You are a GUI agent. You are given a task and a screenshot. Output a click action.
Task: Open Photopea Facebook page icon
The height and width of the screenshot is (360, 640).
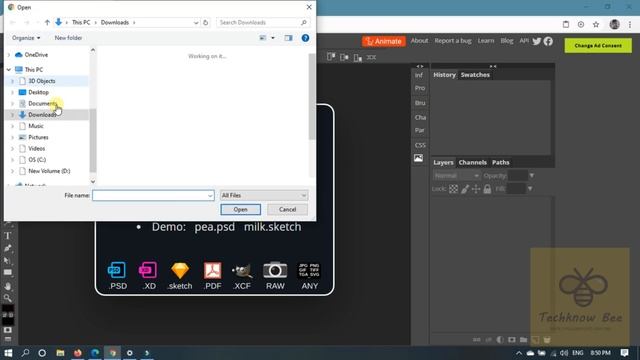click(548, 41)
